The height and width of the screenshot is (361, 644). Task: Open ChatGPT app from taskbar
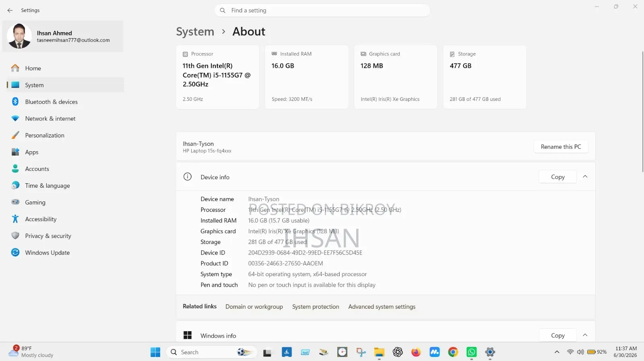click(398, 352)
